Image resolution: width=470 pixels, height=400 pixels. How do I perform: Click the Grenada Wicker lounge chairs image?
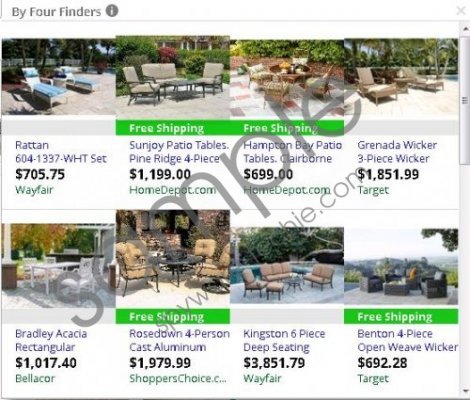point(401,78)
